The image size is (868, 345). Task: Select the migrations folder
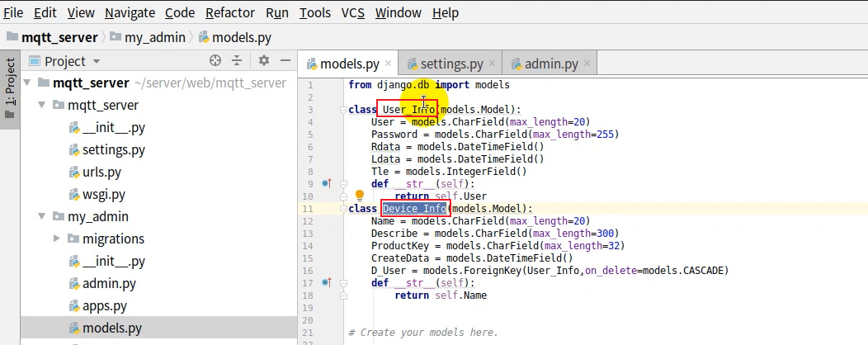tap(106, 239)
